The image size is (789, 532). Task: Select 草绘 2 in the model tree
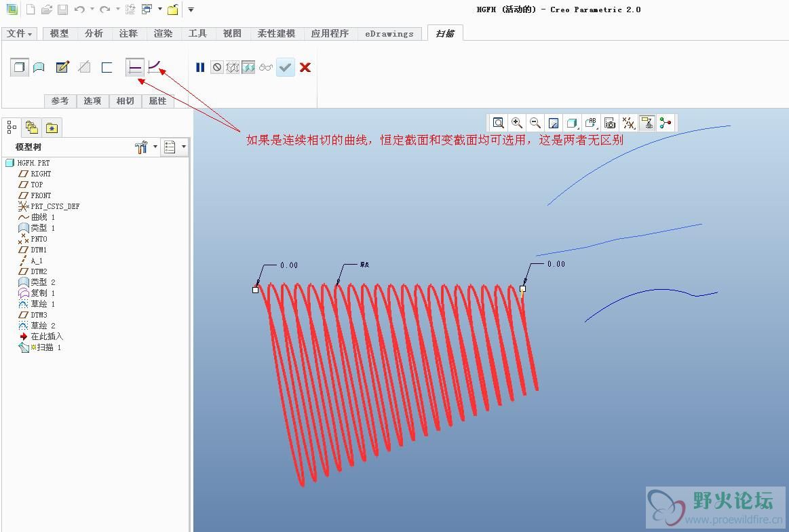pos(37,326)
